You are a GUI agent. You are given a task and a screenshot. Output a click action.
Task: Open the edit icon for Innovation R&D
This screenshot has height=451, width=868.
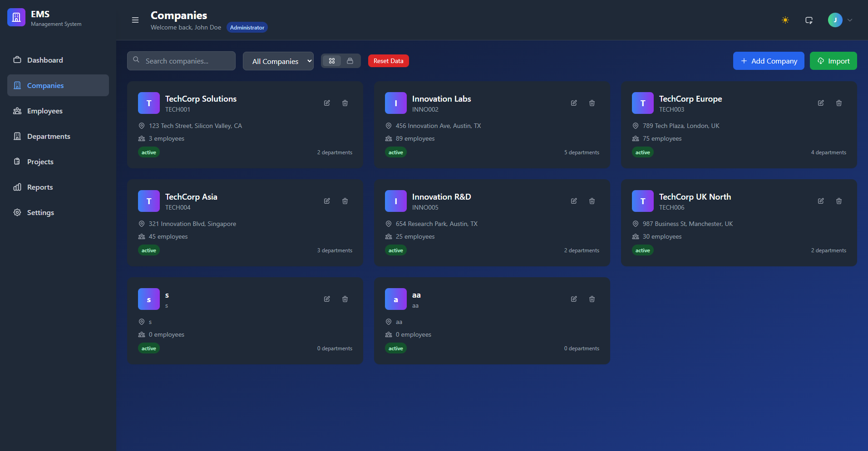pos(574,201)
